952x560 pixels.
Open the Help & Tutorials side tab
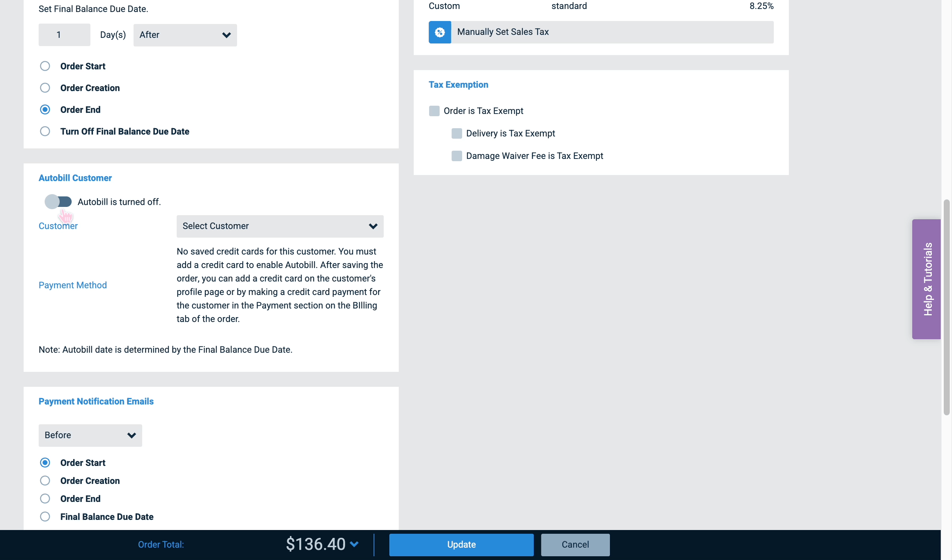pos(927,279)
